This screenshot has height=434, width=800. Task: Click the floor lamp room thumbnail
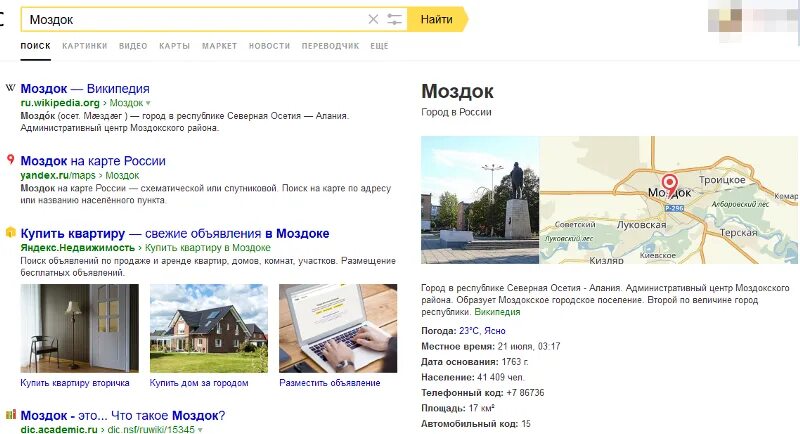(x=80, y=328)
